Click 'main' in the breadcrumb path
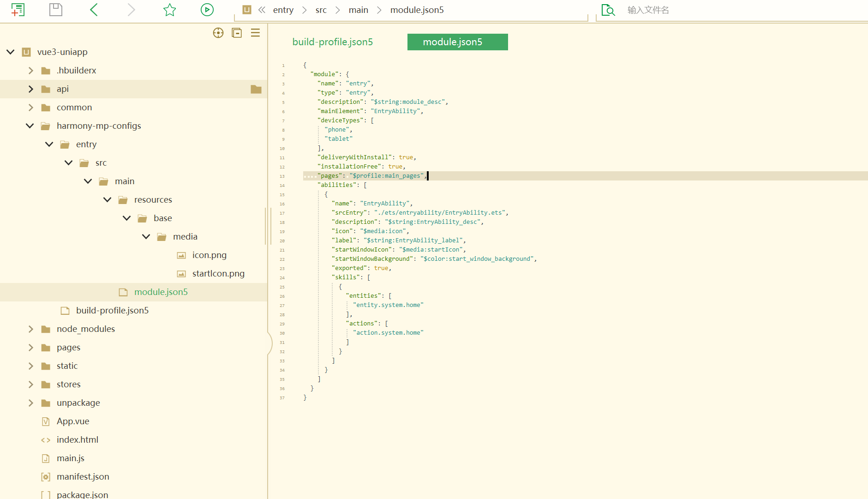Screen dimensions: 868x499 tap(359, 10)
